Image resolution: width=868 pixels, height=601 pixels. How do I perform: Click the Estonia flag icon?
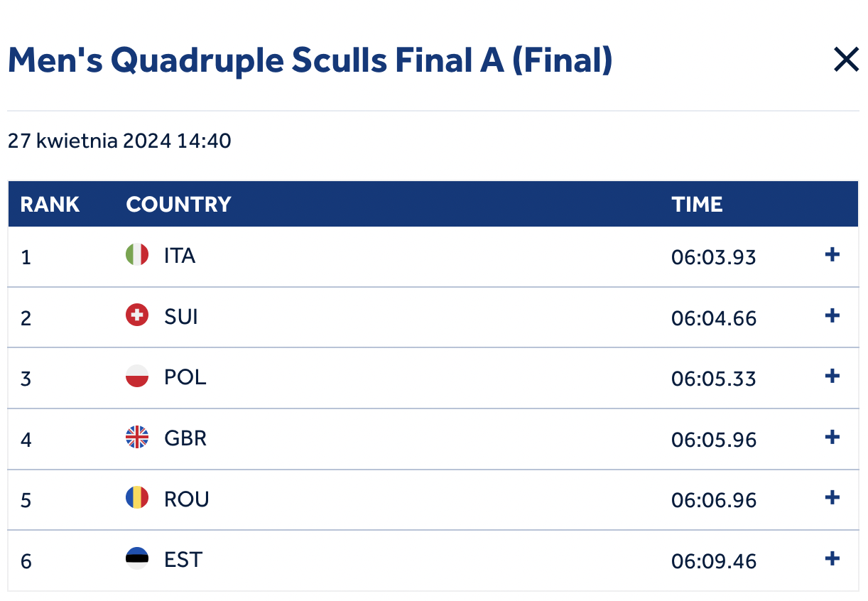tap(137, 558)
